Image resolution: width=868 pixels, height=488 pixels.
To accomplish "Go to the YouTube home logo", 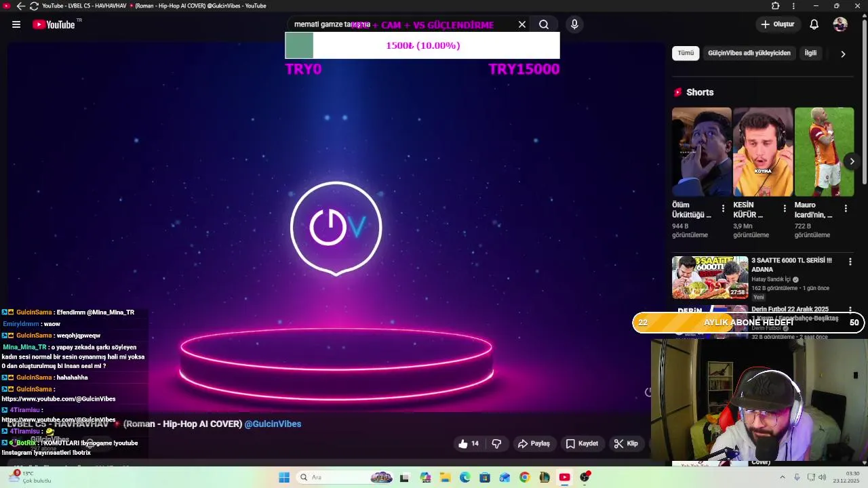I will point(54,24).
